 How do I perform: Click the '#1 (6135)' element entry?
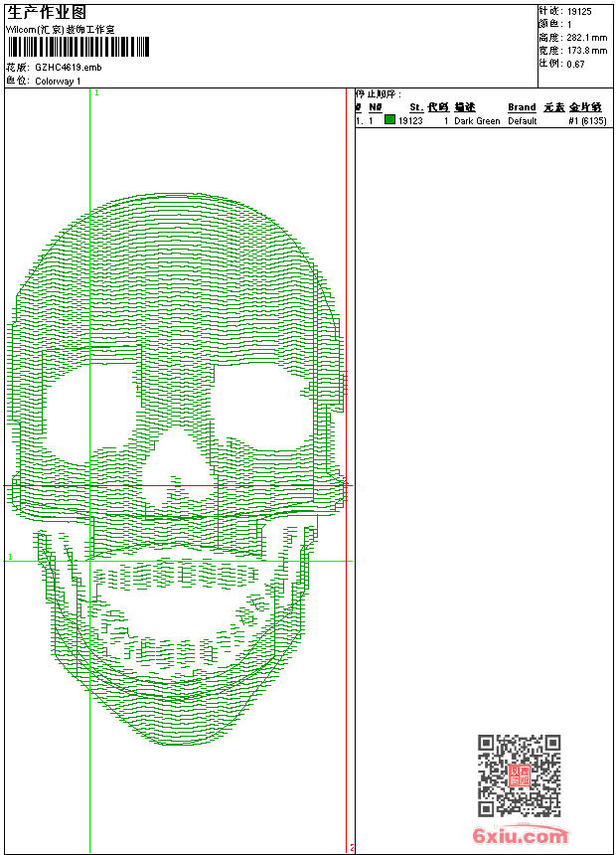click(x=586, y=120)
